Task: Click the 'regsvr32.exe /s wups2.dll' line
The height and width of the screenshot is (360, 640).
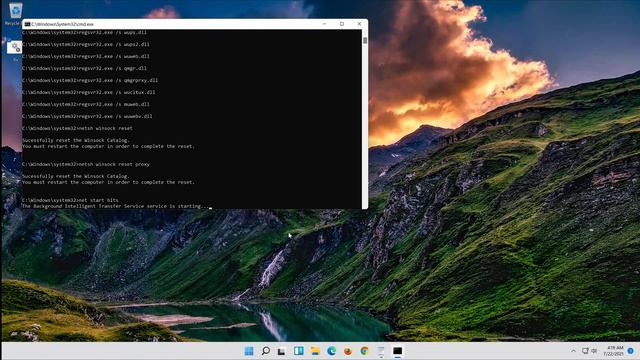Action: click(x=86, y=44)
